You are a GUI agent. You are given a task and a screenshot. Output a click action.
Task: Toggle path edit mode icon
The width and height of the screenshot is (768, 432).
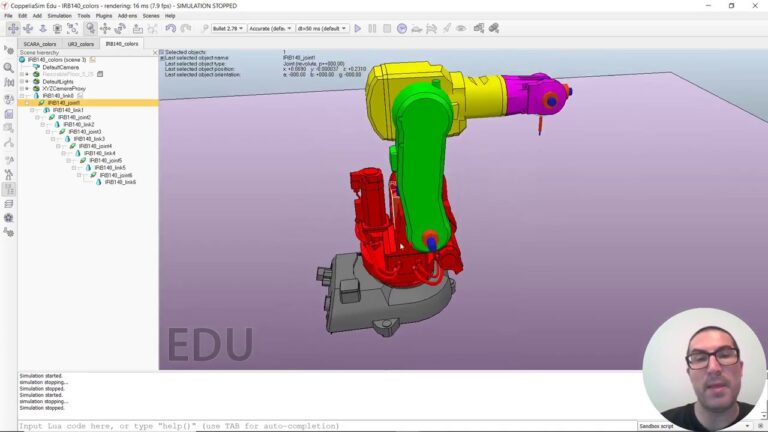pyautogui.click(x=9, y=143)
